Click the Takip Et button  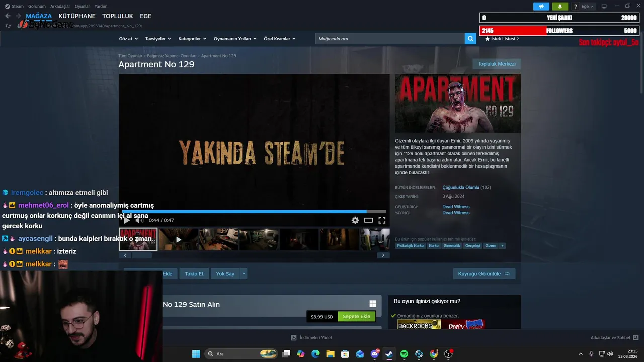coord(194,274)
